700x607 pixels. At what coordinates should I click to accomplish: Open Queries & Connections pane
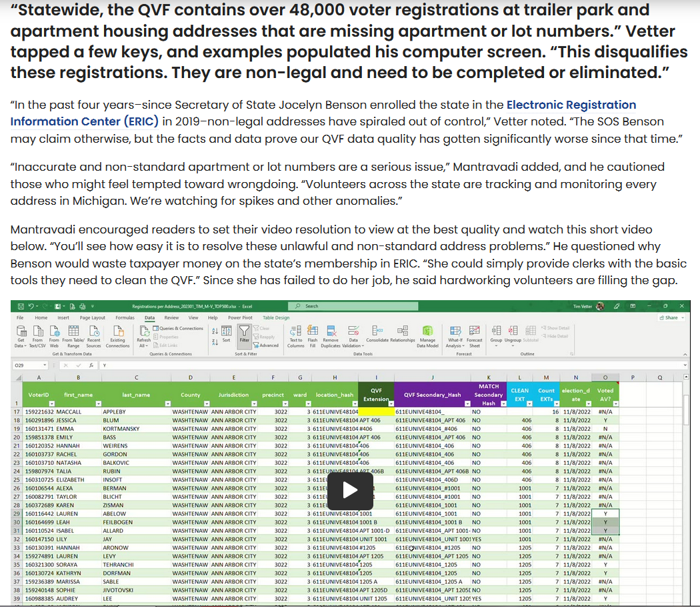[178, 328]
